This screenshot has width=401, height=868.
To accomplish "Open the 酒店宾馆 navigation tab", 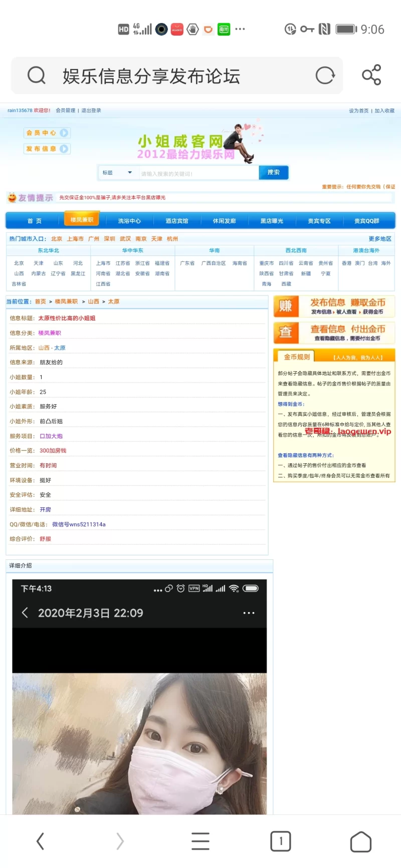I will pyautogui.click(x=177, y=221).
